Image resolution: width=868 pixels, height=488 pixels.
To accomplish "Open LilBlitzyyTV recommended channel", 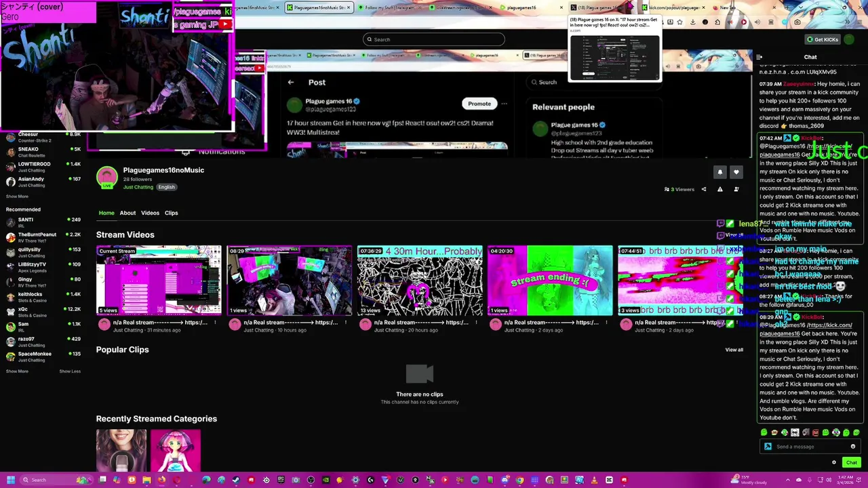I will pyautogui.click(x=42, y=267).
